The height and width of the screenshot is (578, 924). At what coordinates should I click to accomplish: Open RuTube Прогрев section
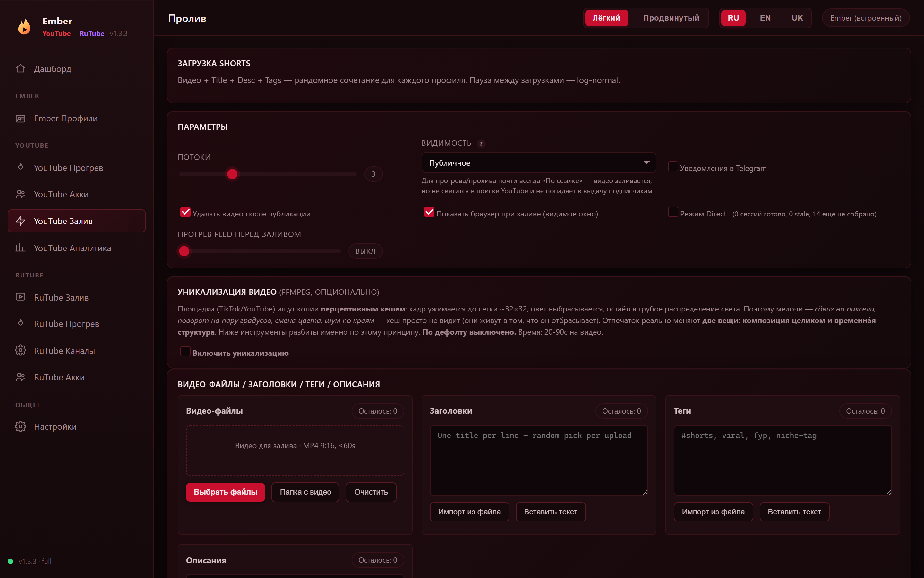(x=76, y=324)
